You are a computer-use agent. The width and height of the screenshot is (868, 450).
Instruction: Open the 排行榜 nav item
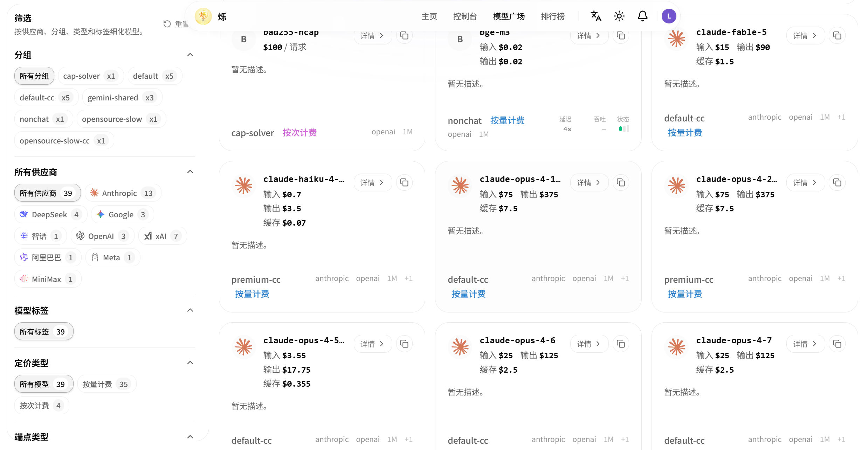click(553, 16)
